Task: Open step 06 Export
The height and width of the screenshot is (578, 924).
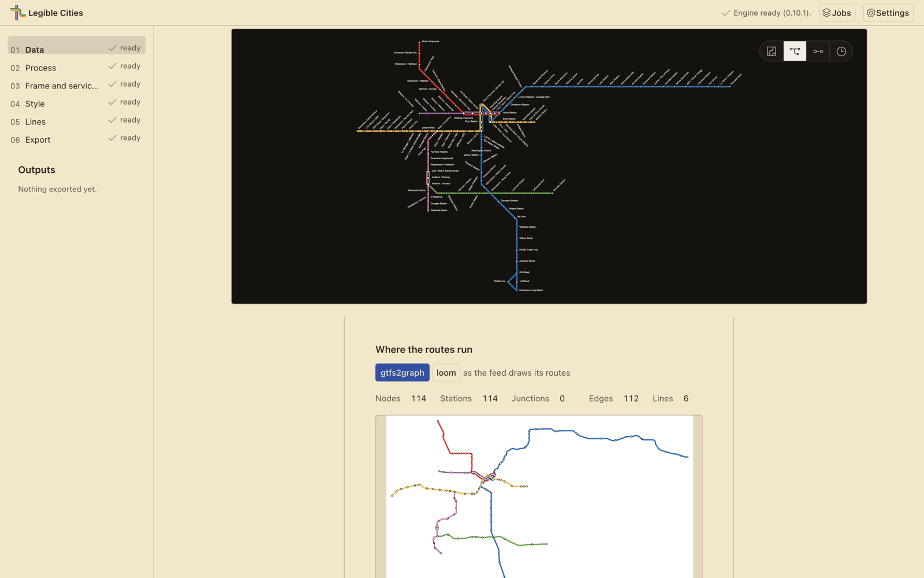Action: pyautogui.click(x=77, y=139)
